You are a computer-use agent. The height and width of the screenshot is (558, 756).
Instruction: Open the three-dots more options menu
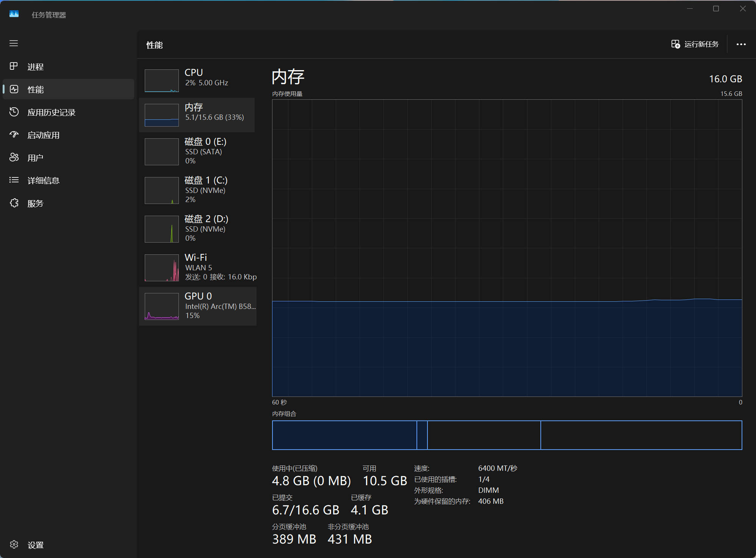pyautogui.click(x=741, y=44)
